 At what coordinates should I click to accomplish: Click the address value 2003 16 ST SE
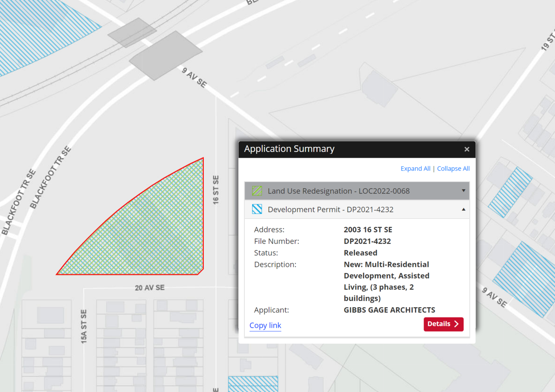(x=368, y=230)
